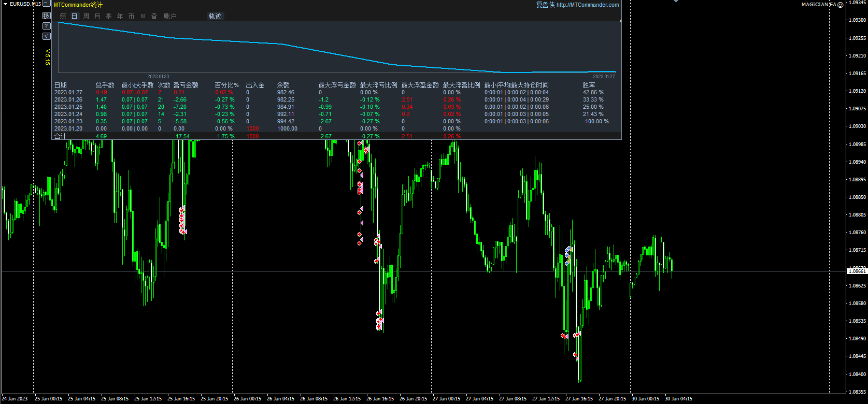
Task: Click the profit value -7.20
Action: [180, 107]
